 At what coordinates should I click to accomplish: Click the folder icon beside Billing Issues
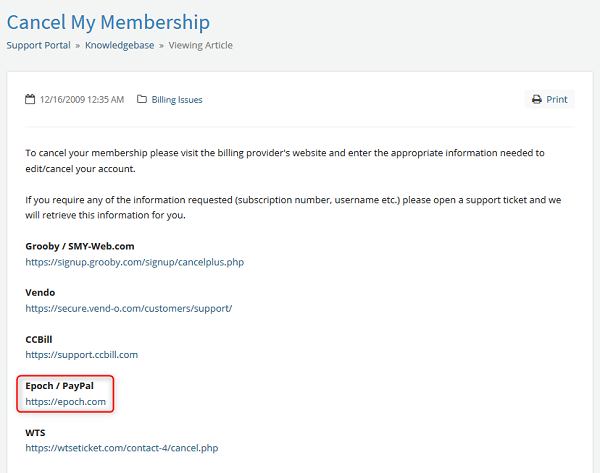142,99
